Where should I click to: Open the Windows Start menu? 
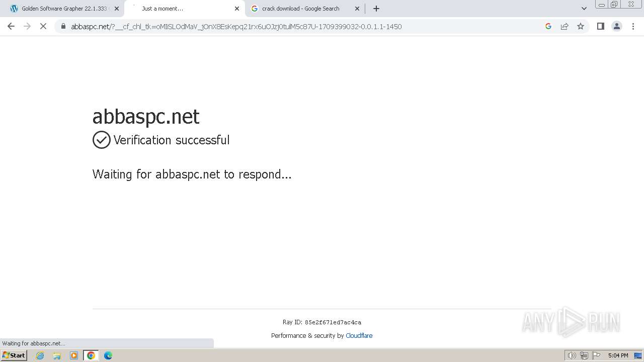pyautogui.click(x=14, y=355)
